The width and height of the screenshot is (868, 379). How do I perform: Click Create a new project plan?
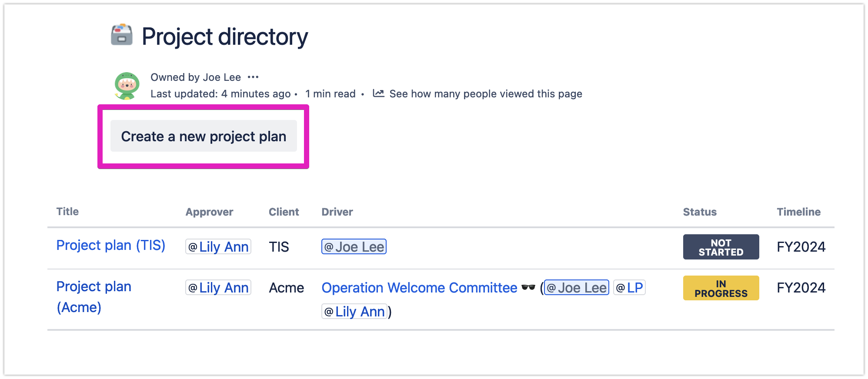click(x=204, y=136)
